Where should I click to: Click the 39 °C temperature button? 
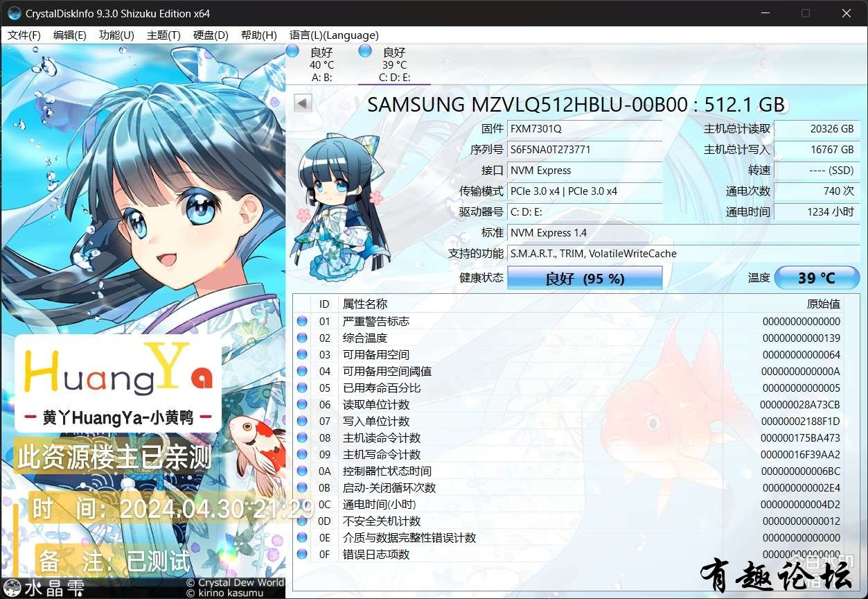817,278
